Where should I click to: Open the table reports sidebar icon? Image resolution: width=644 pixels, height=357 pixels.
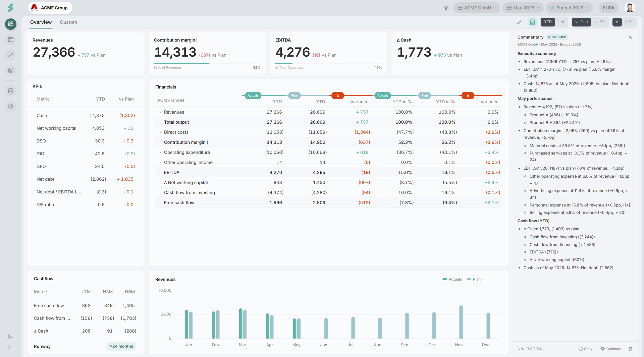tap(11, 40)
